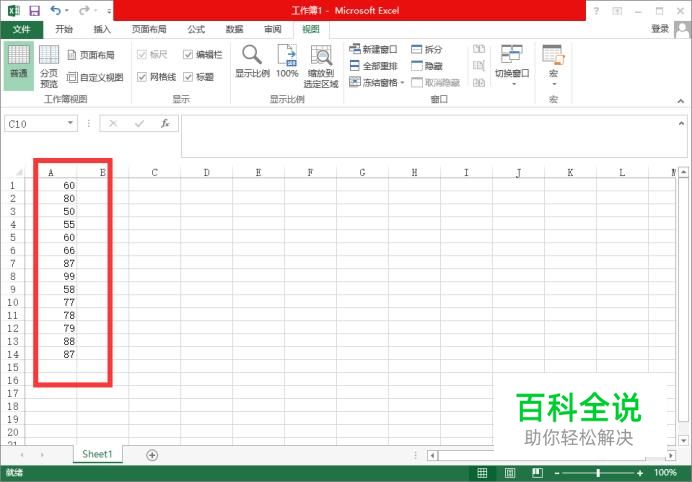Click the zoom in plus button
Screen dimensions: 692x482
coord(639,473)
